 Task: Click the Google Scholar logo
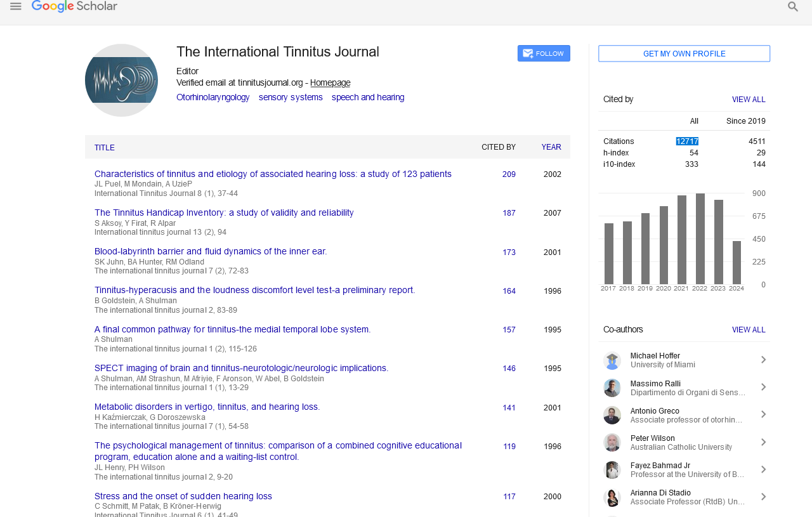point(74,6)
